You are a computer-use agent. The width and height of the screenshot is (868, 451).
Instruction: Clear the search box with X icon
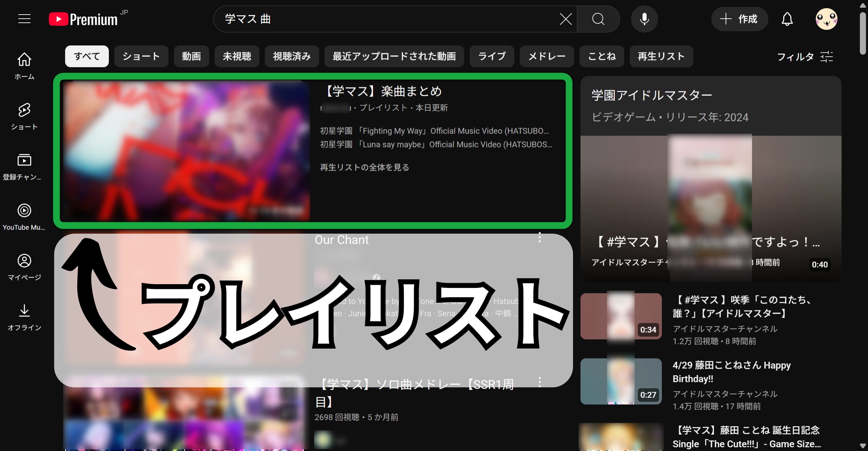566,19
